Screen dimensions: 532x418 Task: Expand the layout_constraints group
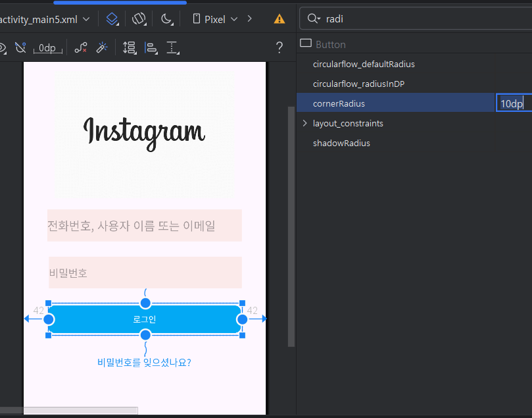(304, 123)
